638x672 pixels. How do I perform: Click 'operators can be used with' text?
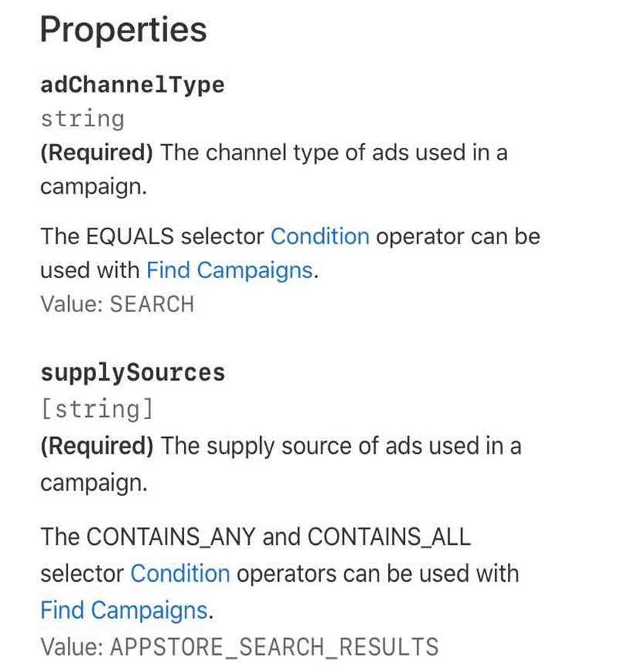click(378, 574)
